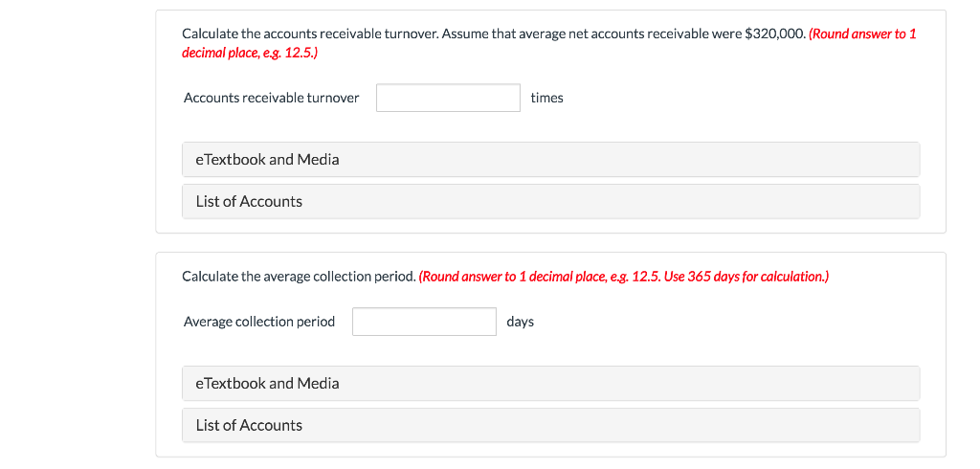
Task: Click the 'Average collection period' label
Action: [x=259, y=322]
